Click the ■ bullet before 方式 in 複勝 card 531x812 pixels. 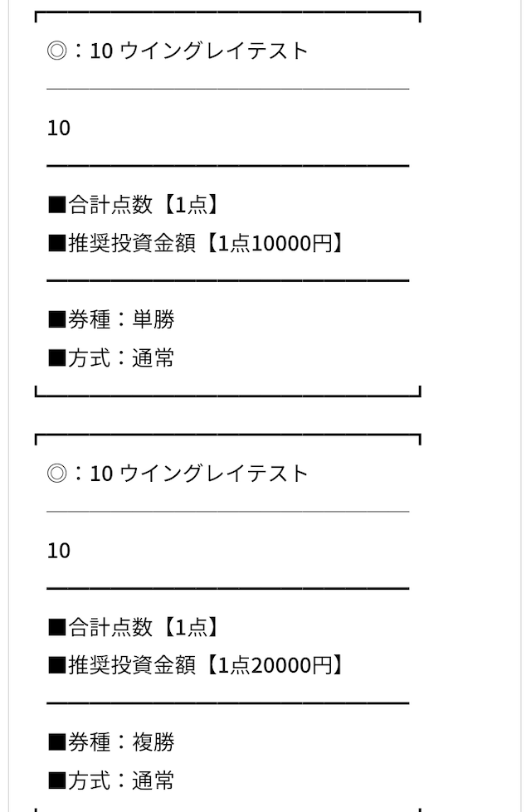point(56,781)
